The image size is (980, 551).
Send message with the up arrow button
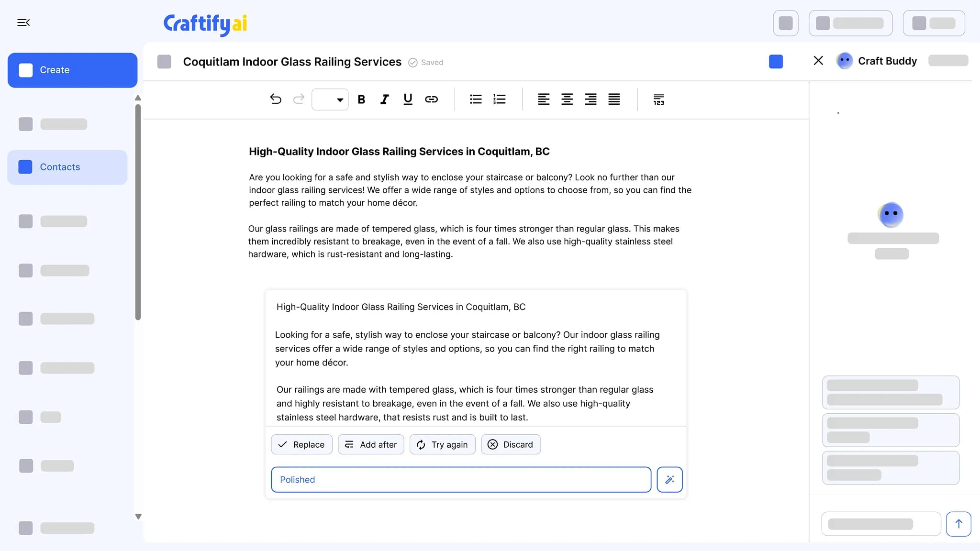click(958, 524)
